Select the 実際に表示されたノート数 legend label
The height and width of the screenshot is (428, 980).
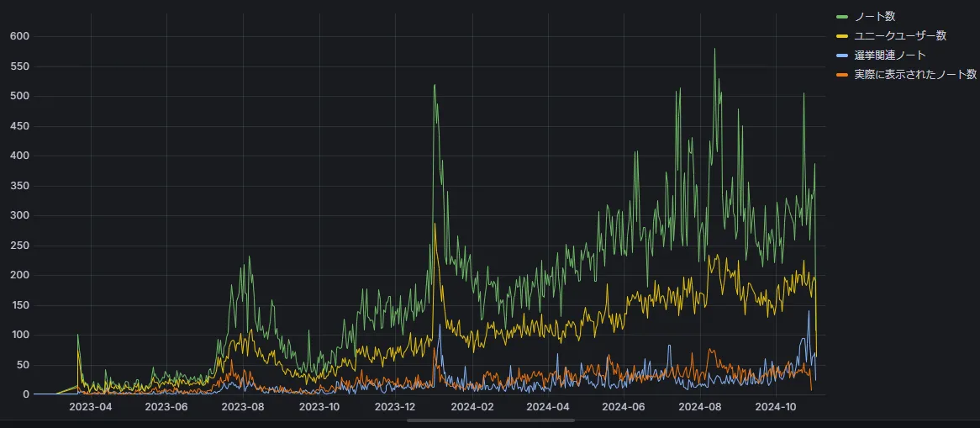click(x=914, y=74)
